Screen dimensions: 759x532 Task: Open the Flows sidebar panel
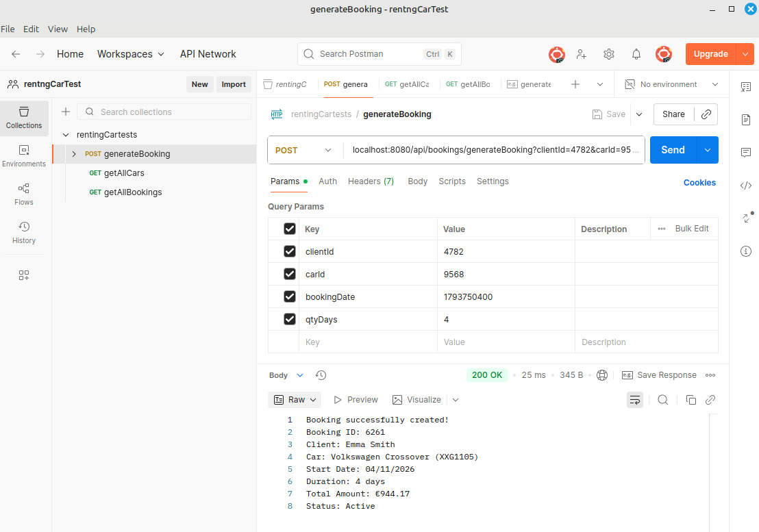[24, 193]
